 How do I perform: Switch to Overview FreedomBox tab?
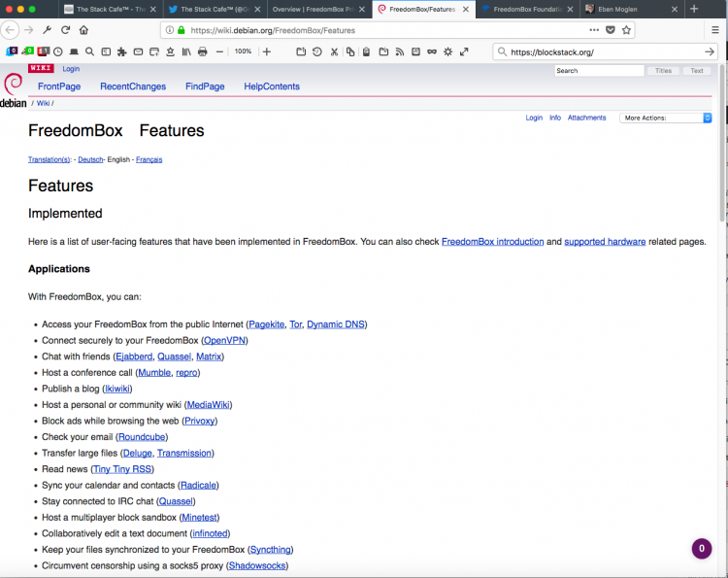318,10
